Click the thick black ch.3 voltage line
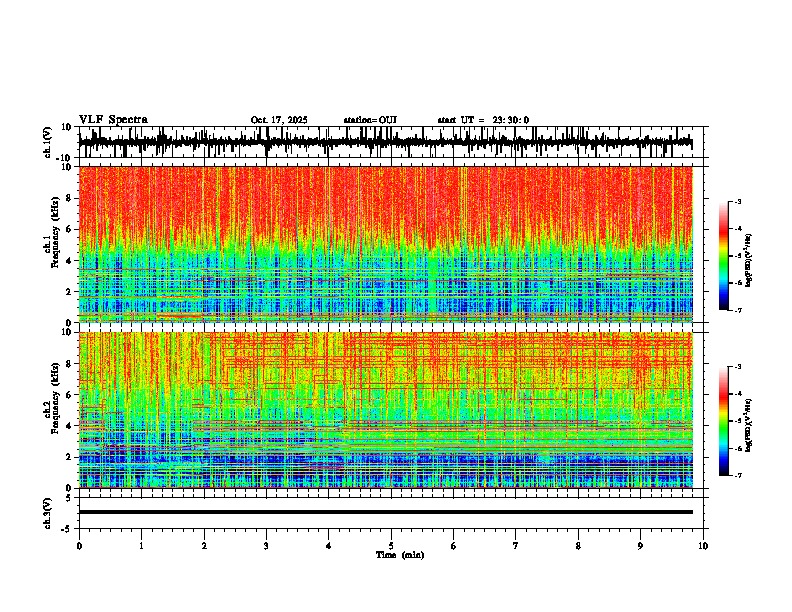The height and width of the screenshot is (612, 792). 385,512
